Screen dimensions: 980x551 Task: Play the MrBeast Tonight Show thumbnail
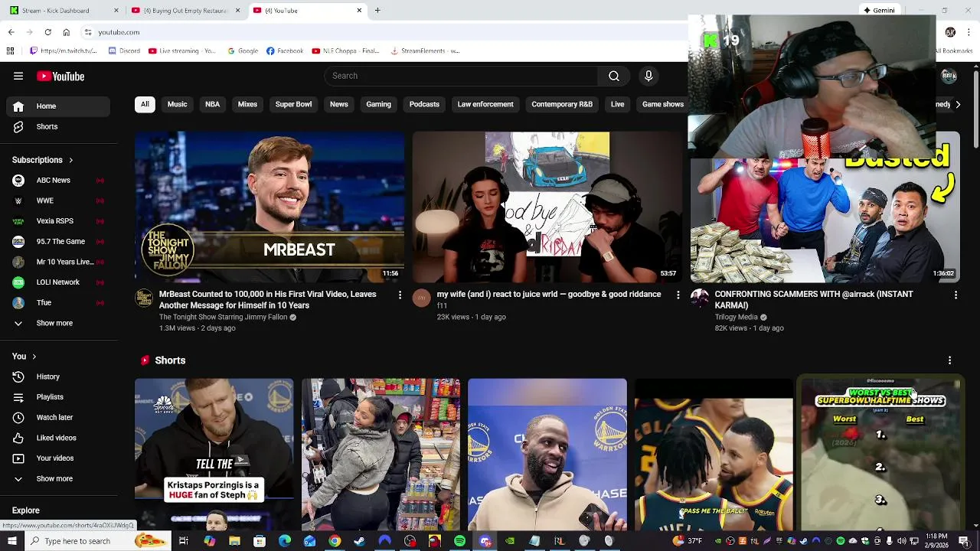click(269, 207)
